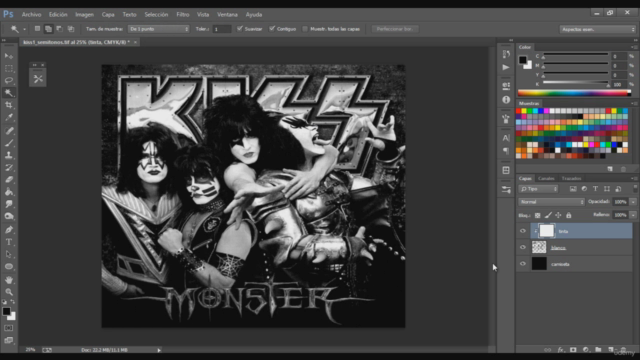Open the Tipo layer filter dropdown
The width and height of the screenshot is (640, 360).
point(538,189)
